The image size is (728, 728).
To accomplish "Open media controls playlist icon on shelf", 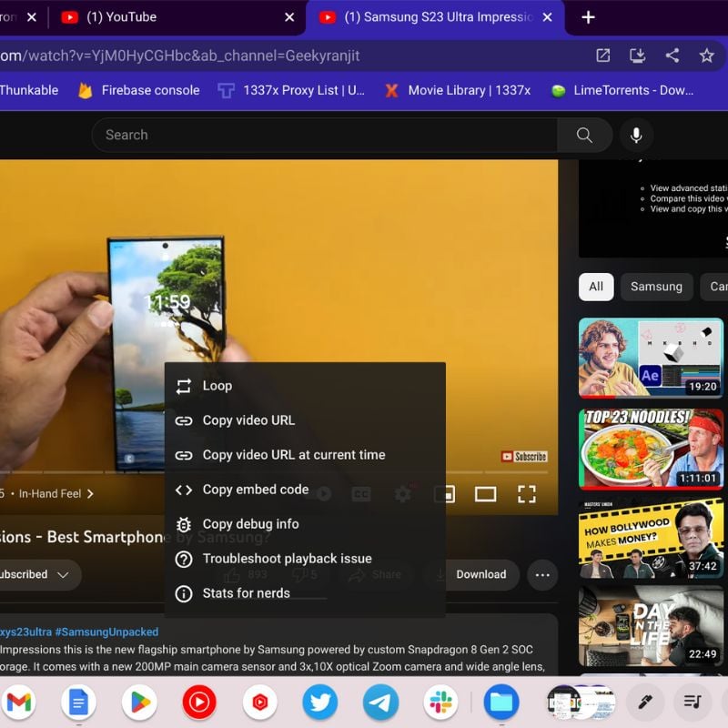I will click(x=693, y=702).
